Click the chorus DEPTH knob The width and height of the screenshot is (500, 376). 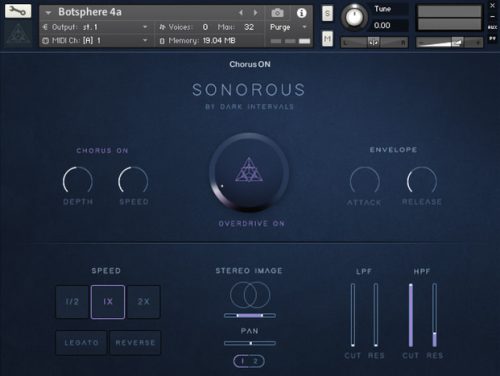pos(78,181)
